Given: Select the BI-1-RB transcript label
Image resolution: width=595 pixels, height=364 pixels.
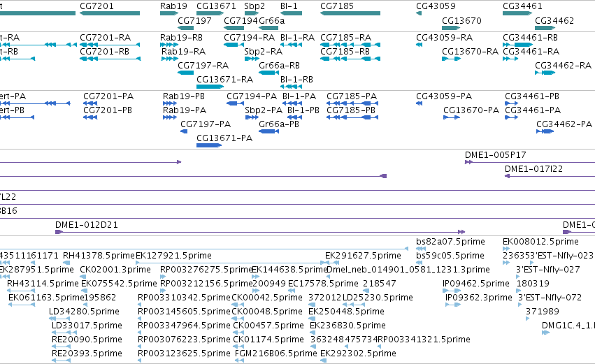Looking at the screenshot, I should pyautogui.click(x=296, y=79).
